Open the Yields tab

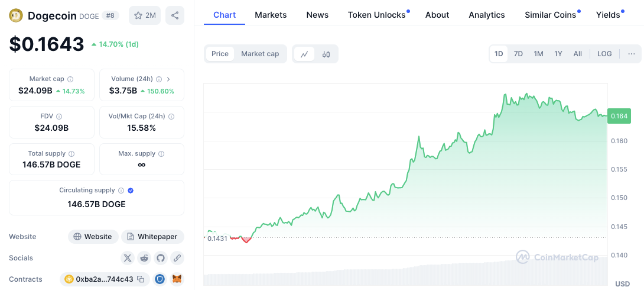tap(608, 15)
